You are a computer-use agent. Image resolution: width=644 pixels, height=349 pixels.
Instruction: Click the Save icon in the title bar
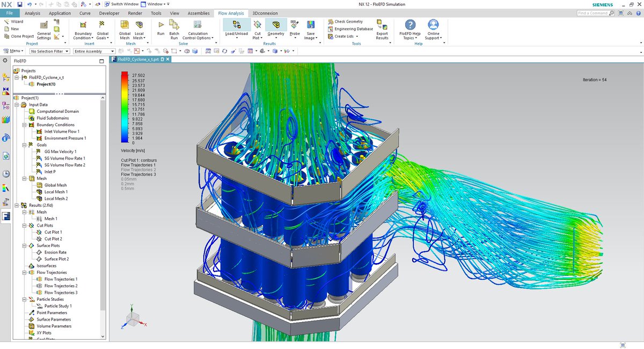[x=19, y=4]
